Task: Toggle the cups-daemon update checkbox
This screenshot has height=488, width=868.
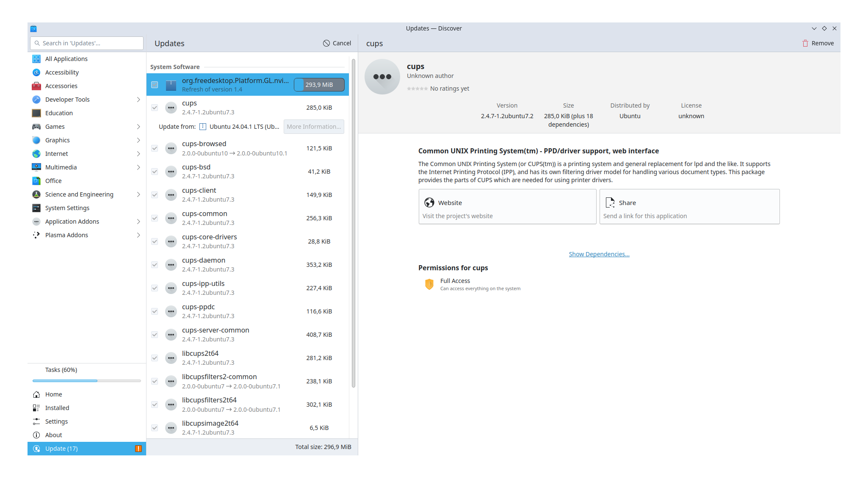Action: [155, 265]
